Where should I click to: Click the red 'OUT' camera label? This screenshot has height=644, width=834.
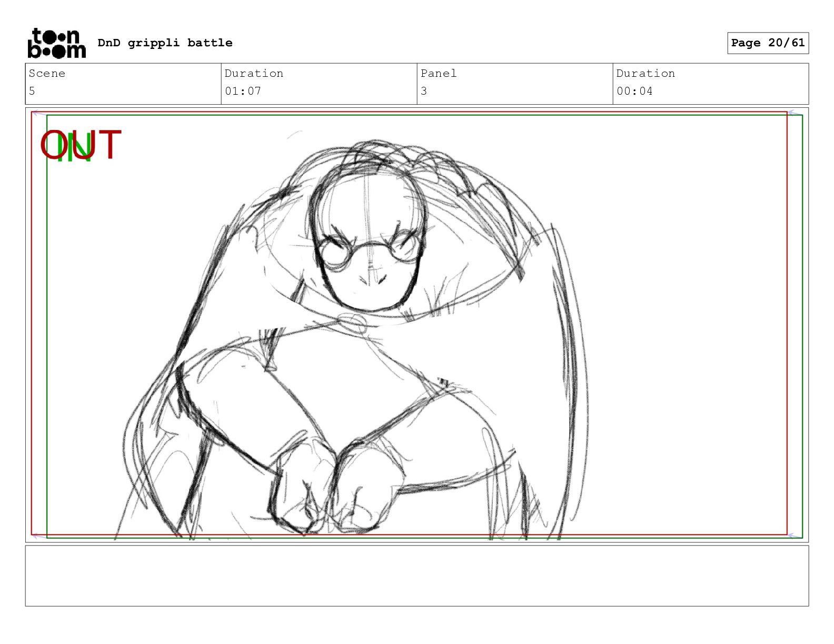pos(81,145)
